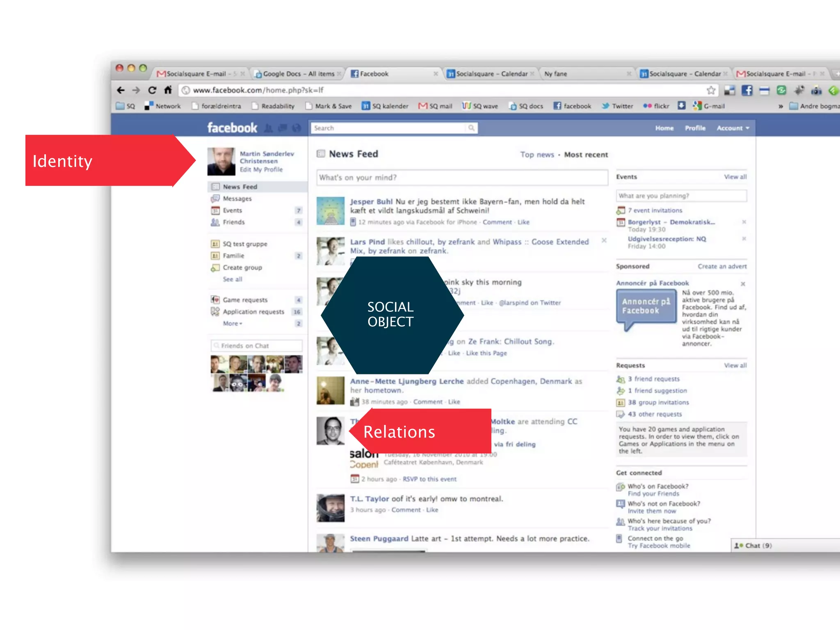
Task: Select News Feed in sidebar
Action: 257,187
